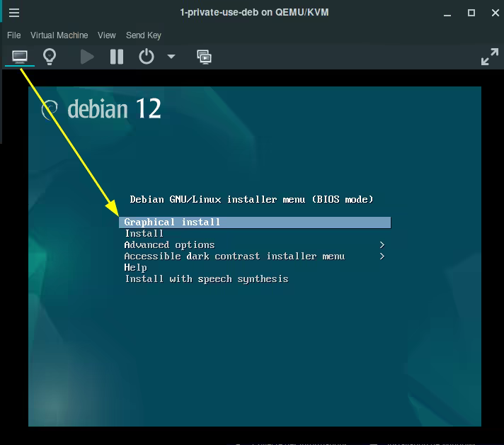The height and width of the screenshot is (445, 504).
Task: Select Accessible dark contrast installer menu
Action: (255, 256)
